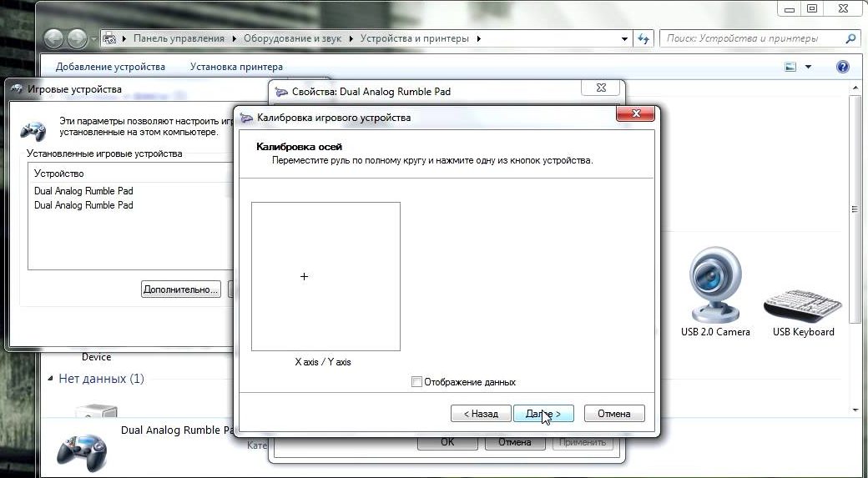Click the gamepad icon in the details pane

82,450
